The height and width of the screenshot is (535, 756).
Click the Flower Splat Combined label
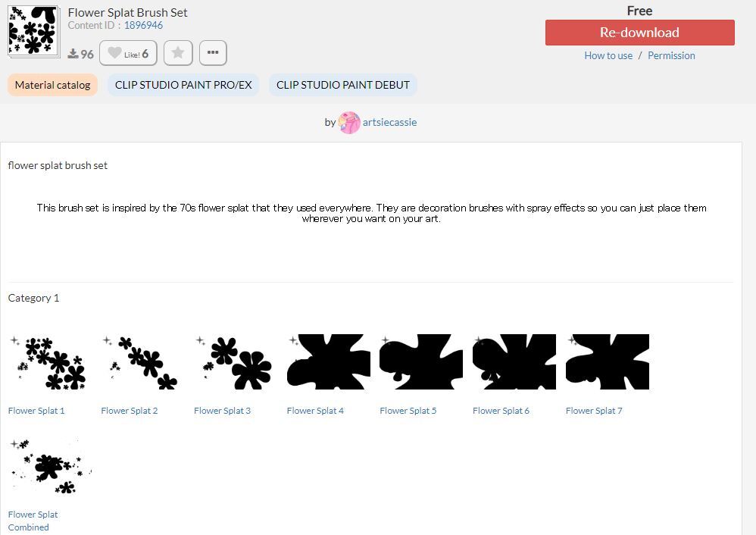point(33,521)
